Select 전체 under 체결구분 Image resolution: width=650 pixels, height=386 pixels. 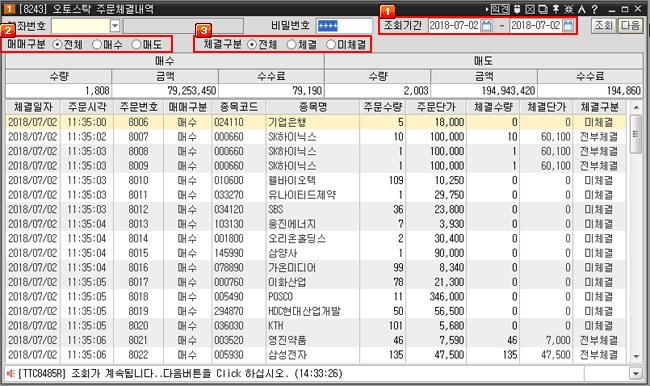[x=252, y=44]
